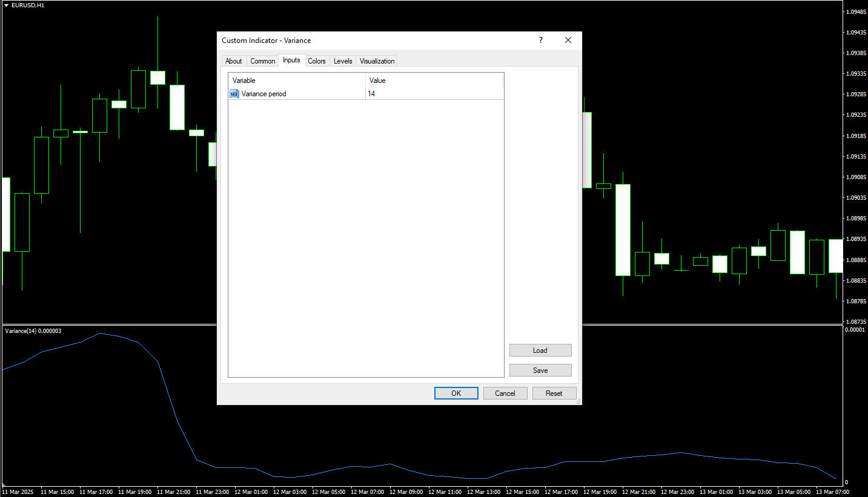Select the Inputs tab

point(291,60)
